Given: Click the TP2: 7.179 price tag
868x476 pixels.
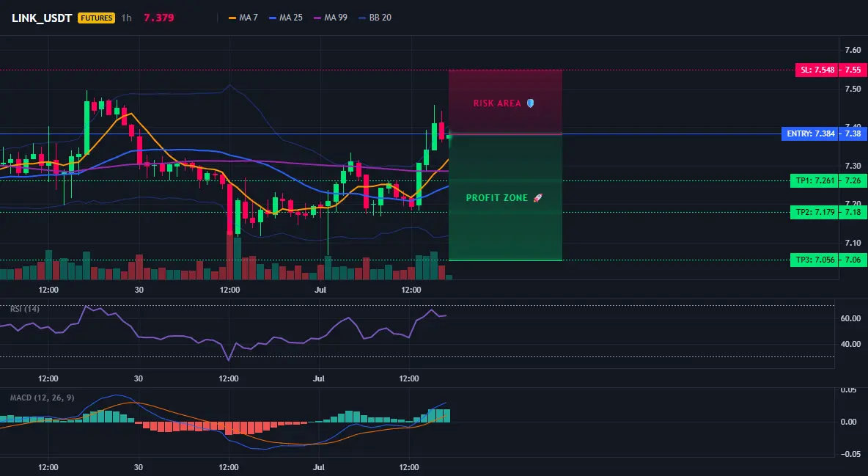Looking at the screenshot, I should [814, 212].
